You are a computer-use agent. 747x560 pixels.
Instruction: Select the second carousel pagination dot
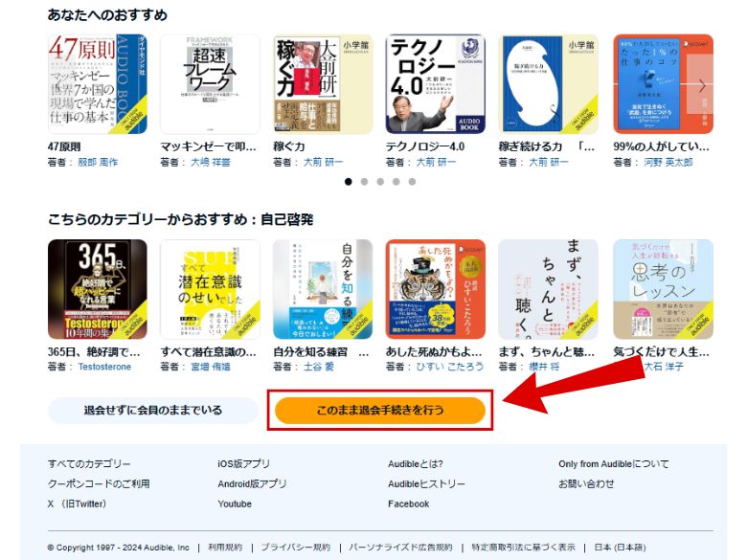pyautogui.click(x=364, y=182)
